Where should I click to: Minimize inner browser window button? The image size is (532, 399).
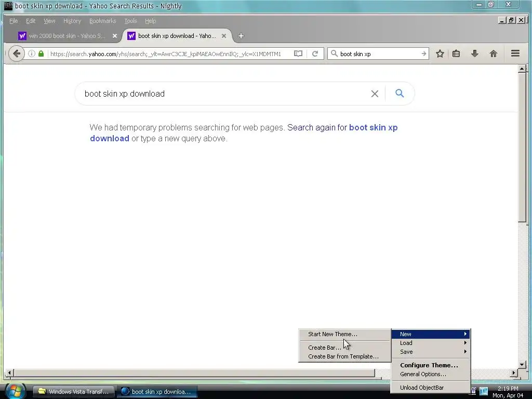502,20
